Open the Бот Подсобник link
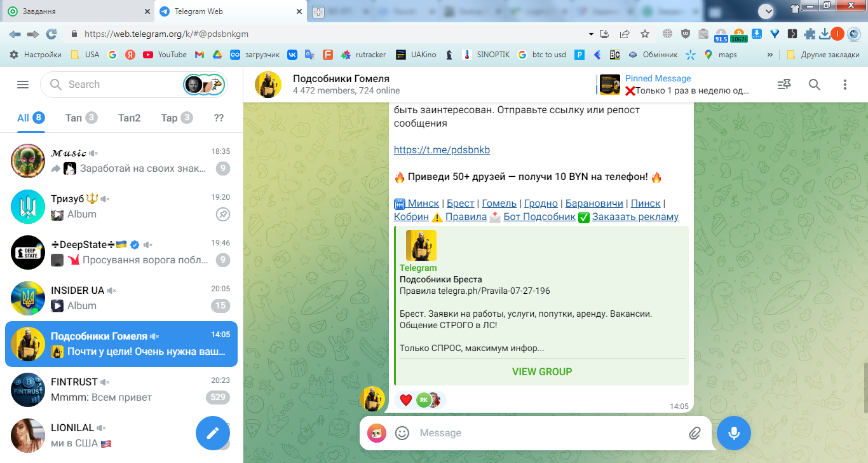Image resolution: width=868 pixels, height=463 pixels. pyautogui.click(x=539, y=217)
